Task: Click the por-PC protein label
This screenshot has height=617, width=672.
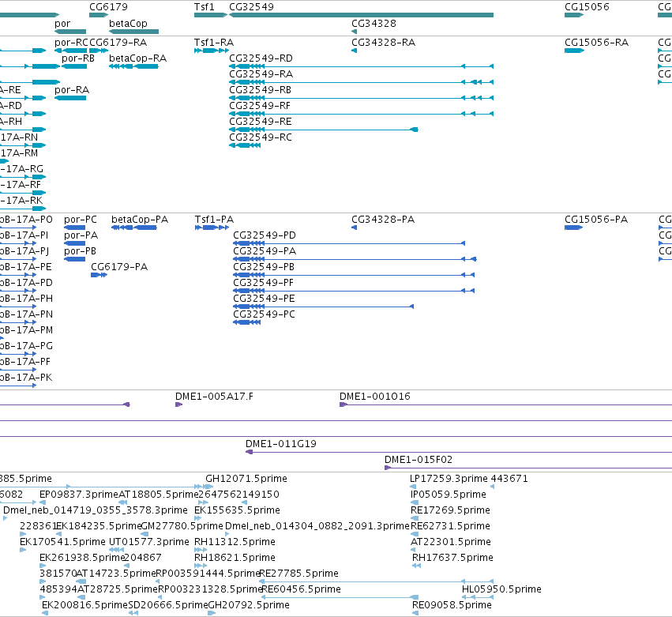Action: click(x=80, y=220)
